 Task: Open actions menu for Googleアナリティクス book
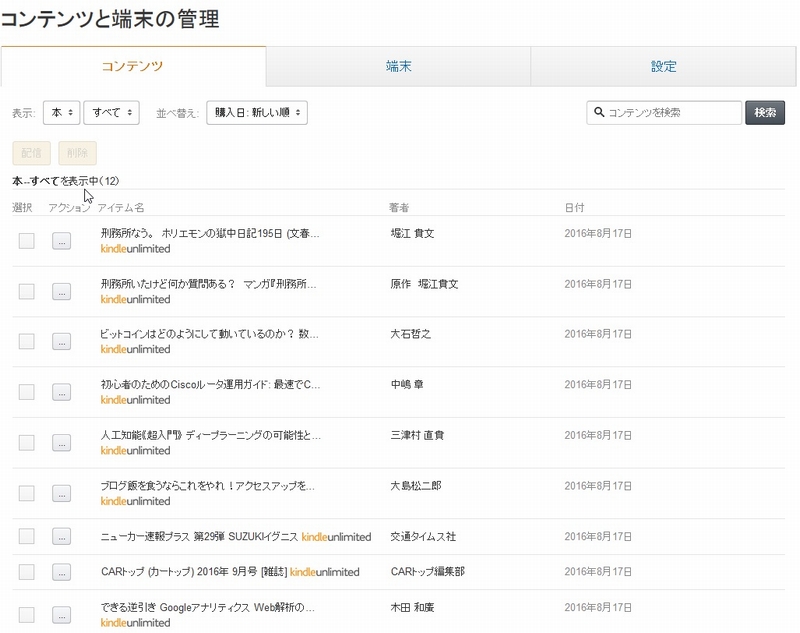[x=62, y=615]
